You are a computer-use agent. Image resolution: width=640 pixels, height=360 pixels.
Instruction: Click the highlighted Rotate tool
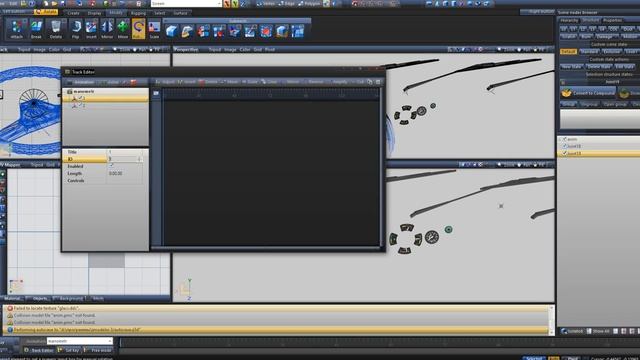coord(138,29)
